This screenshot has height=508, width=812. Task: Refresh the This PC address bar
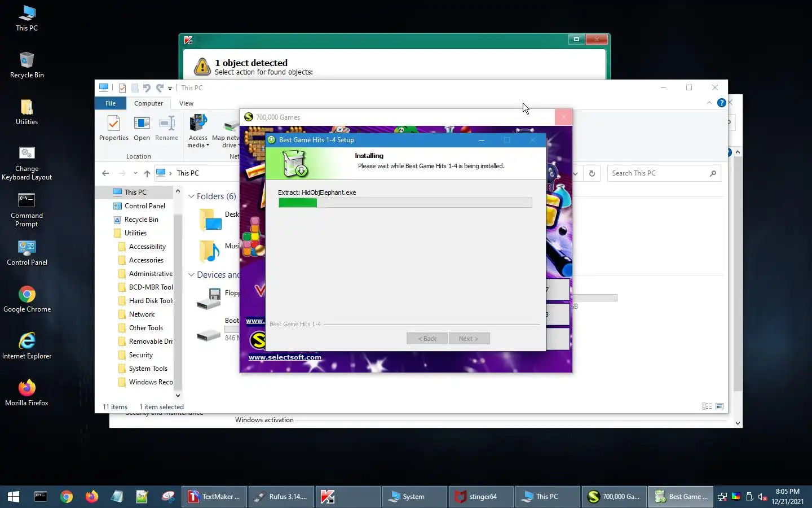[592, 173]
